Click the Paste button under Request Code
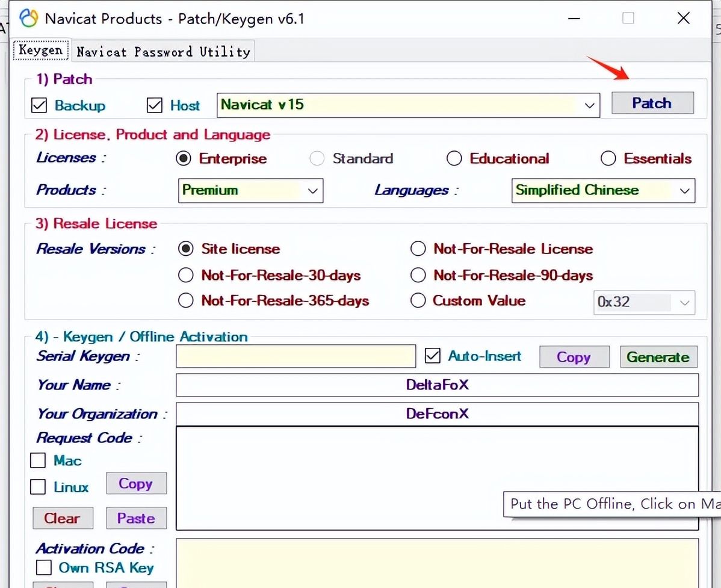Viewport: 721px width, 588px height. [x=136, y=518]
